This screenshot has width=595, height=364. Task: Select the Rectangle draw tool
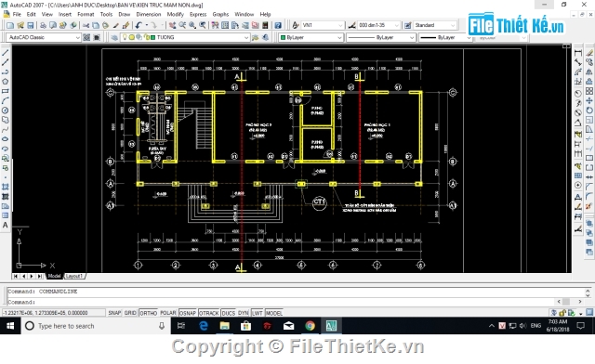(x=6, y=91)
